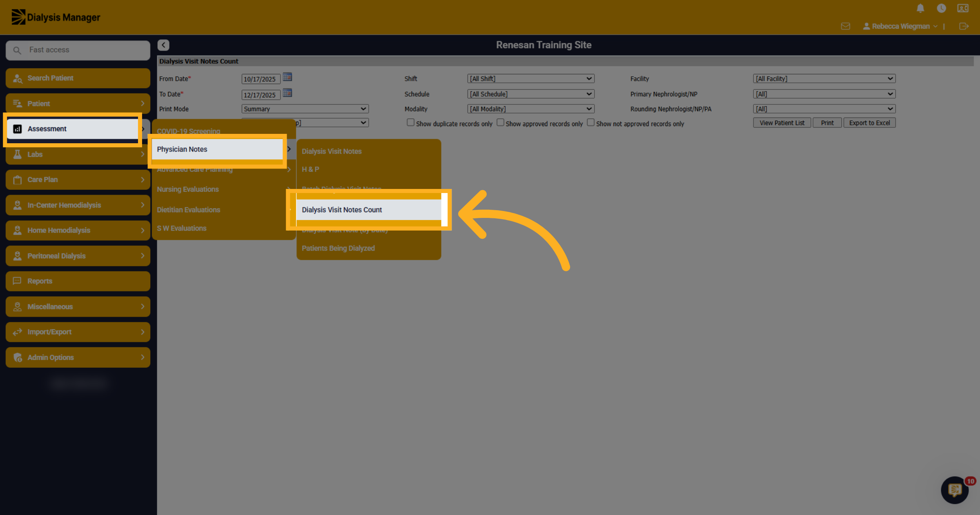Open the Schedule dropdown
The image size is (980, 515).
click(x=531, y=94)
